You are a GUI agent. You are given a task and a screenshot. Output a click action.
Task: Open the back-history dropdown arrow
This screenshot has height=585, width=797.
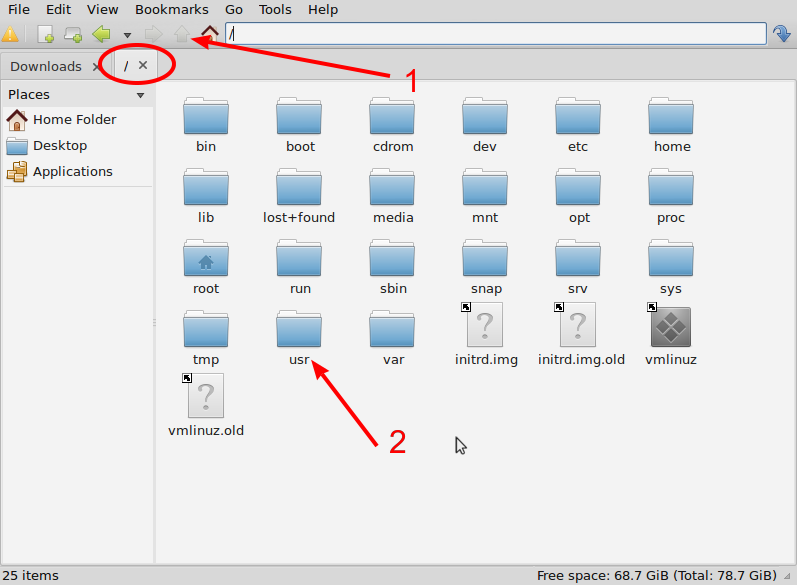point(128,35)
